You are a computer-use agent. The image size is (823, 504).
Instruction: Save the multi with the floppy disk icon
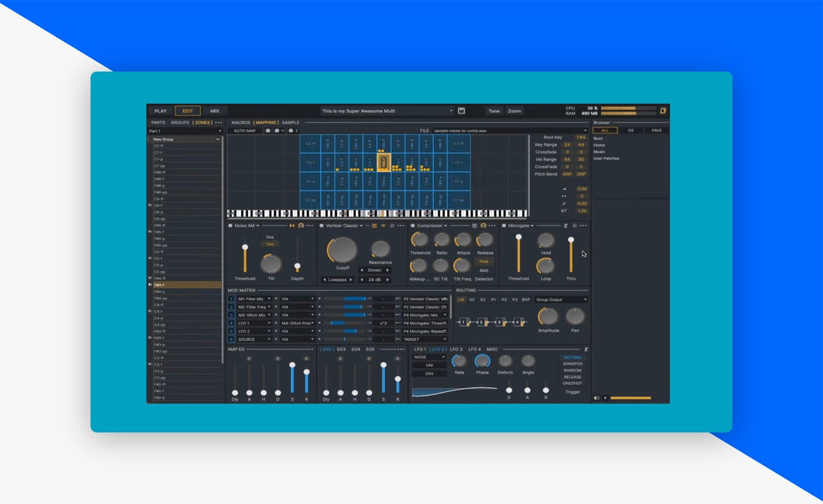462,111
